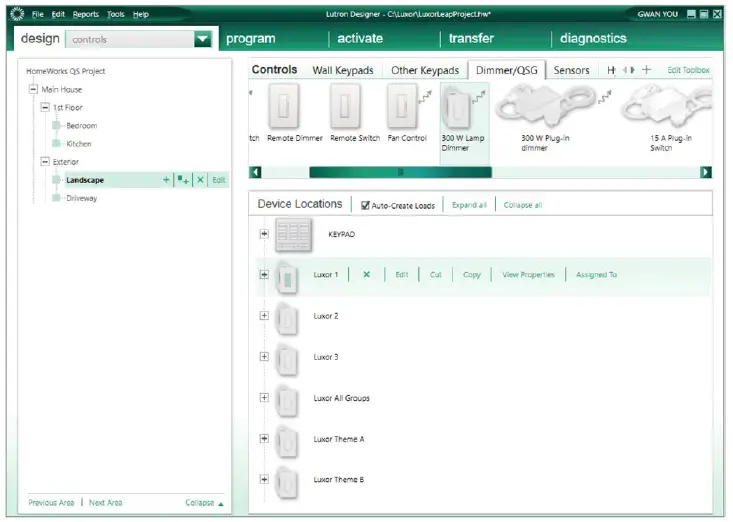Click the Luxor 2 lamp dimmer icon
The image size is (733, 522).
click(x=287, y=319)
